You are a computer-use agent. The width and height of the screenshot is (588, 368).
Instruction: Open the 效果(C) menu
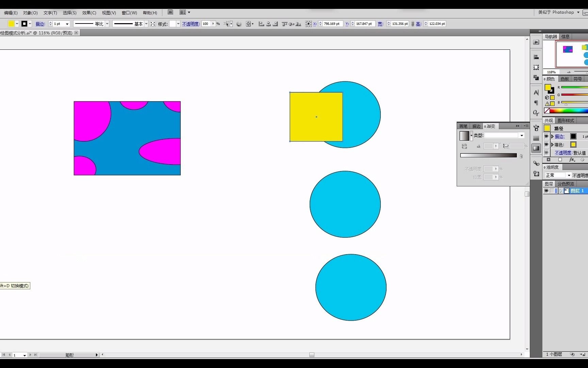pos(89,13)
